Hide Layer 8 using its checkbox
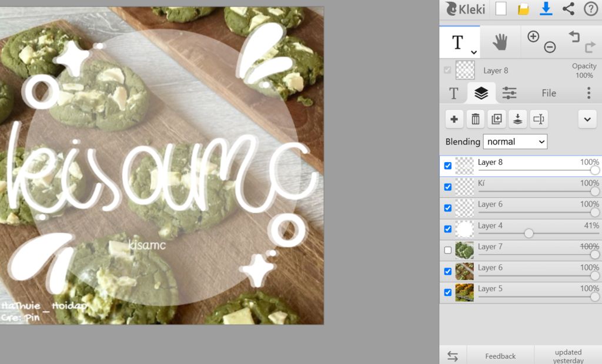Viewport: 602px width, 364px height. [x=448, y=166]
